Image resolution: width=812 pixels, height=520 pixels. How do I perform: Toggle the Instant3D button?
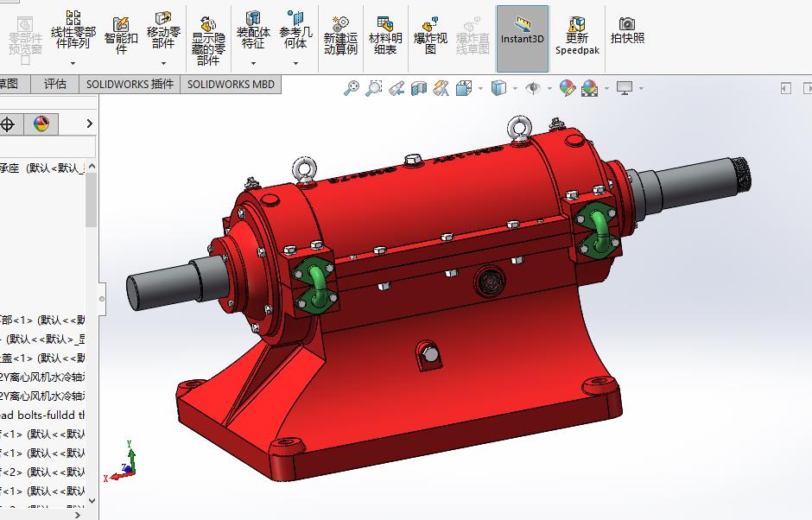[x=522, y=38]
